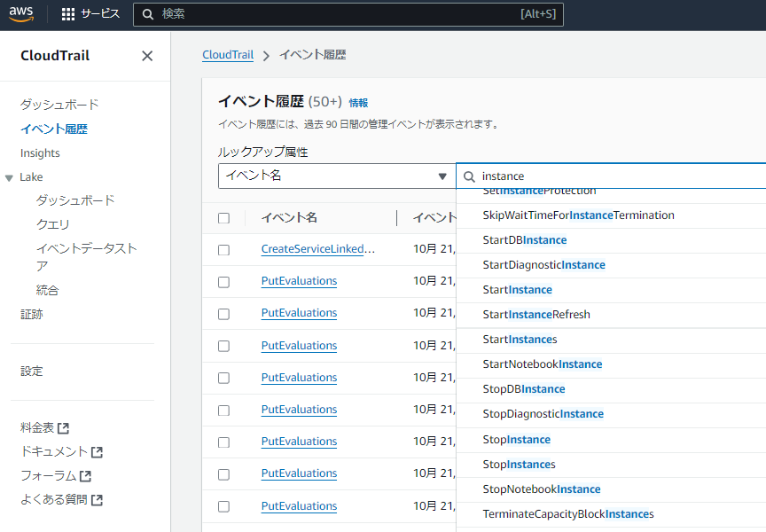Open the よくある質問 link
This screenshot has width=766, height=532.
click(x=54, y=499)
